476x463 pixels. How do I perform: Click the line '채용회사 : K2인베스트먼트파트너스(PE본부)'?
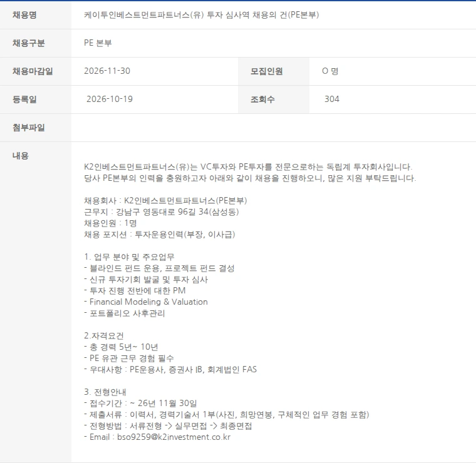165,201
